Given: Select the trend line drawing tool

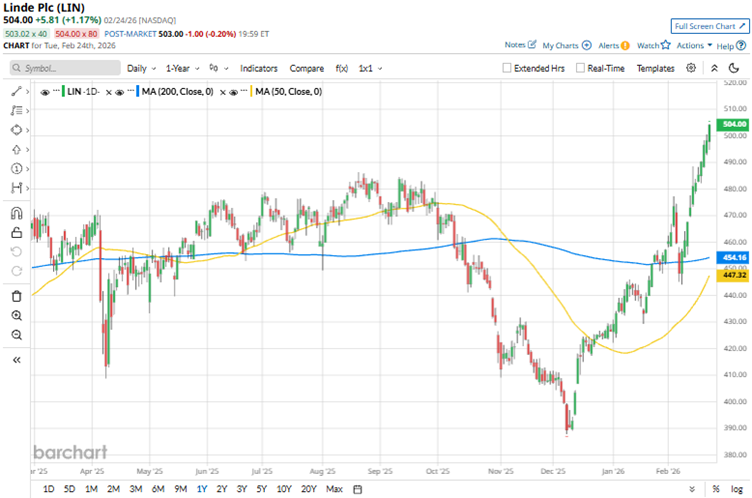Looking at the screenshot, I should [16, 91].
